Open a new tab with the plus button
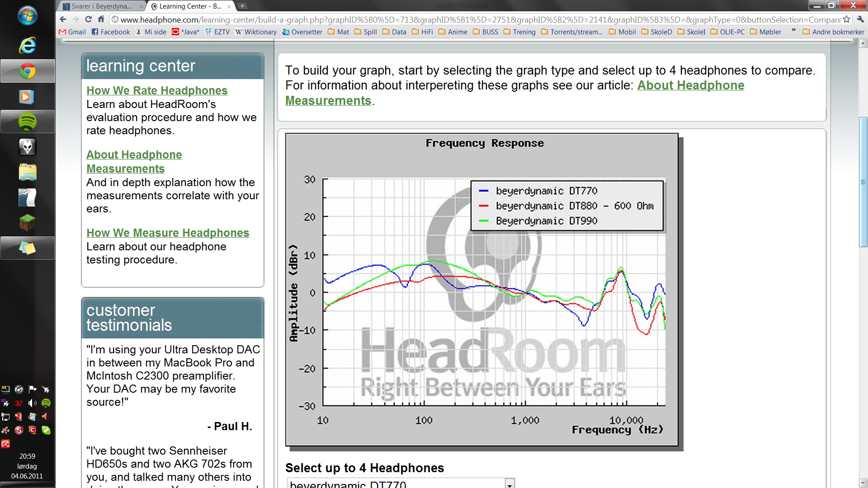Viewport: 868px width, 488px height. click(x=242, y=6)
